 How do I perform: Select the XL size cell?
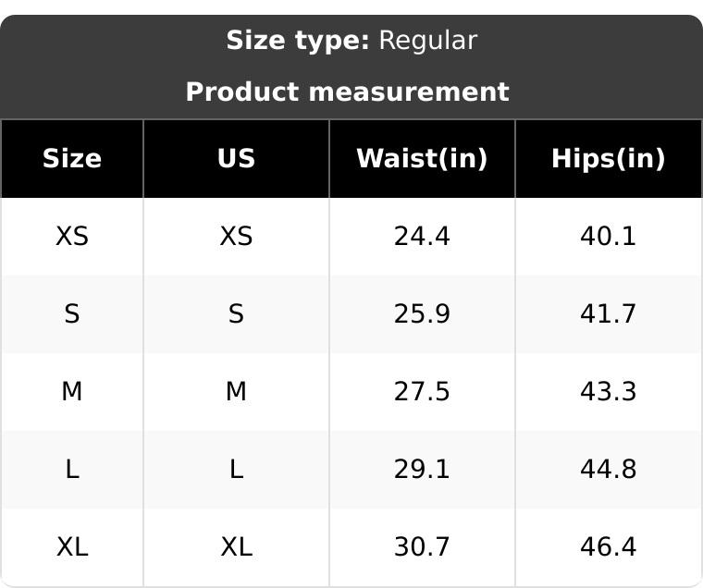tap(72, 547)
